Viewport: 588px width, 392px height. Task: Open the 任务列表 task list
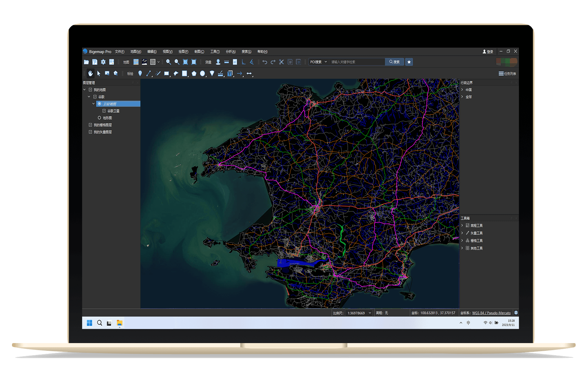click(x=507, y=74)
